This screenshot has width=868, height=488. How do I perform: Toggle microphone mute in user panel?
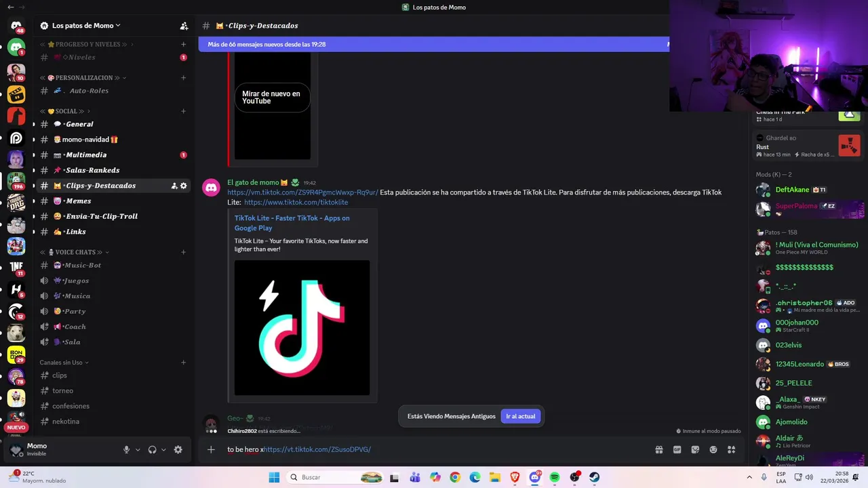[126, 449]
